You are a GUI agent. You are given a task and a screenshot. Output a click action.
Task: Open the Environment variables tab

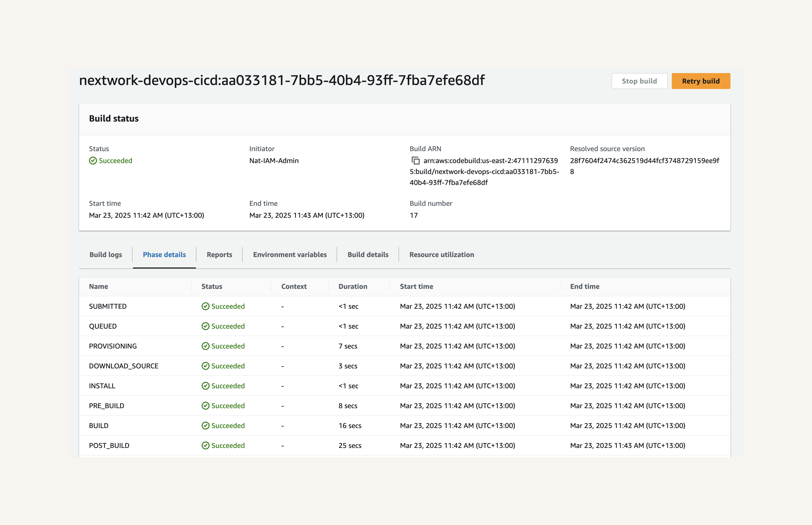pyautogui.click(x=290, y=255)
